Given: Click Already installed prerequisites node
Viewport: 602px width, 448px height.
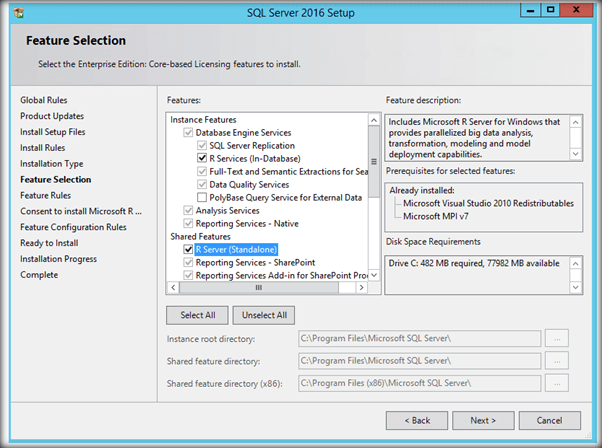Looking at the screenshot, I should pyautogui.click(x=422, y=190).
